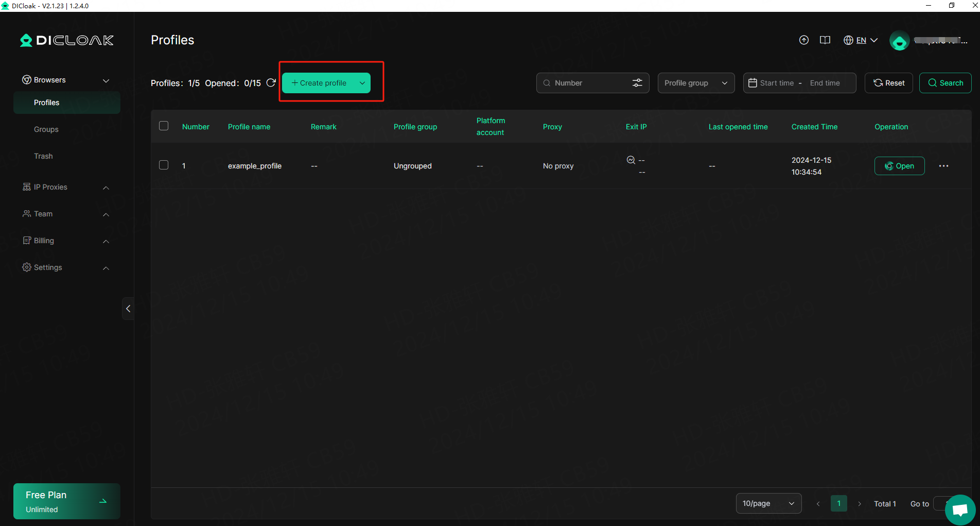Expand the Create profile dropdown arrow
The height and width of the screenshot is (526, 980).
click(362, 83)
